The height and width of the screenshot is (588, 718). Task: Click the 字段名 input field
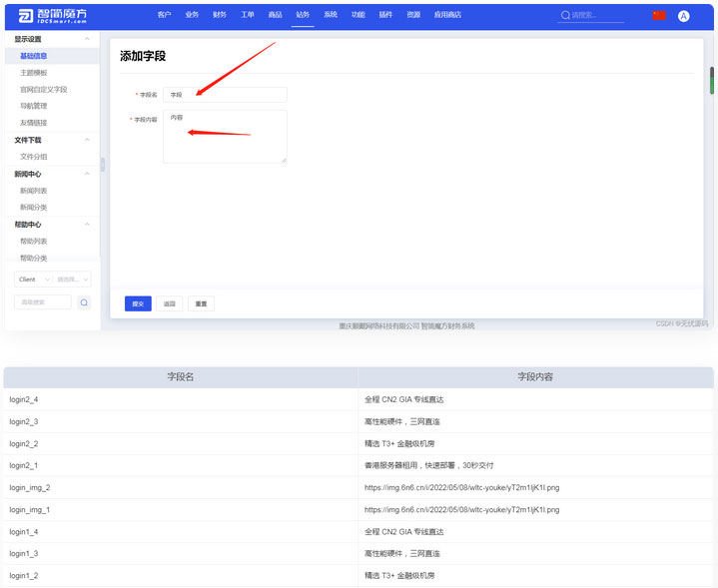(225, 95)
